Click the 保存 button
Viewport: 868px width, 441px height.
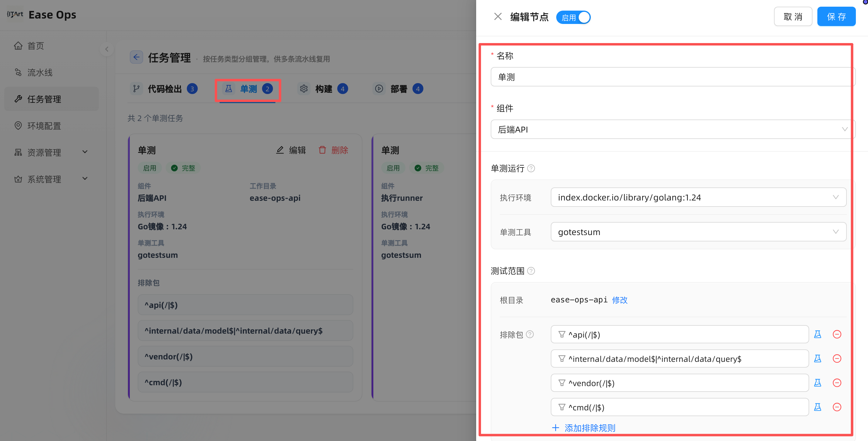point(836,16)
